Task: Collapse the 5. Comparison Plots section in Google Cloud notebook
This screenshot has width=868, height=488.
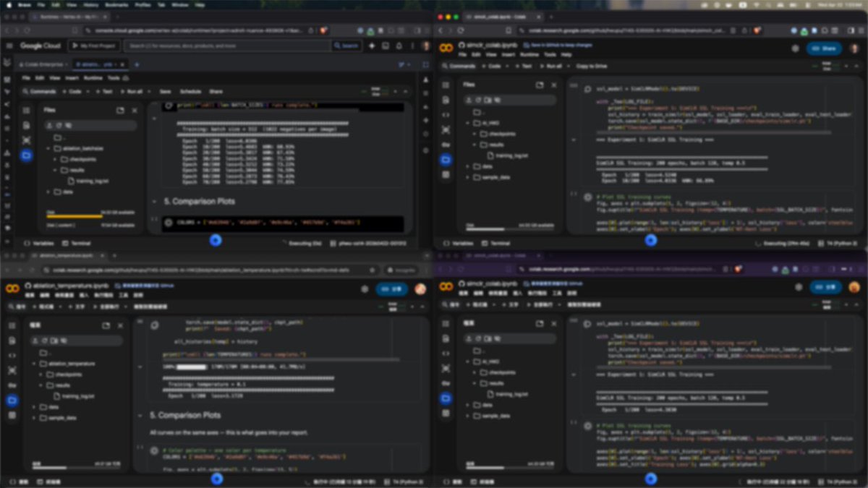Action: [154, 201]
